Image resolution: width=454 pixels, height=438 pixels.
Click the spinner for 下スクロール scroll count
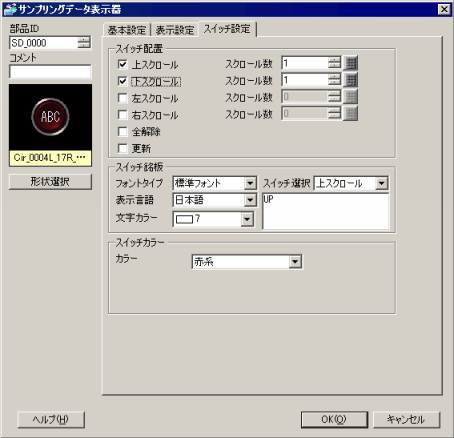pos(334,80)
